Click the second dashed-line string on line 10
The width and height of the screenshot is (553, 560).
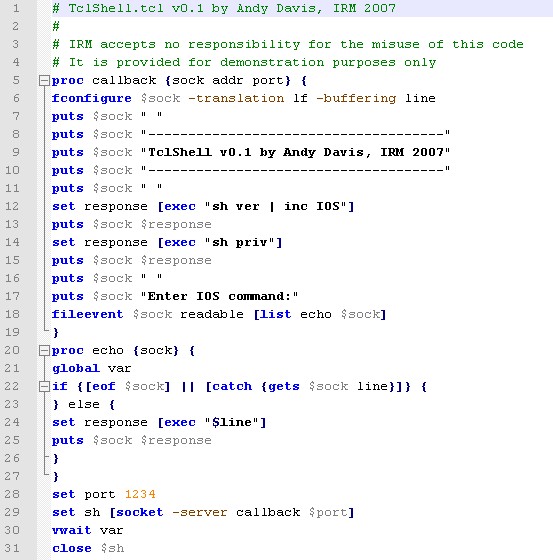[295, 170]
